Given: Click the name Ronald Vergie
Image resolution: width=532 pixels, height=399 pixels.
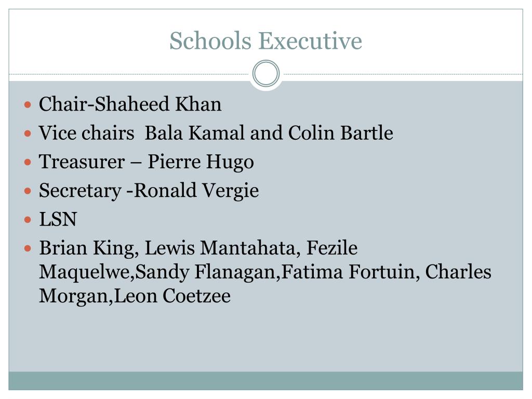Looking at the screenshot, I should coord(196,191).
